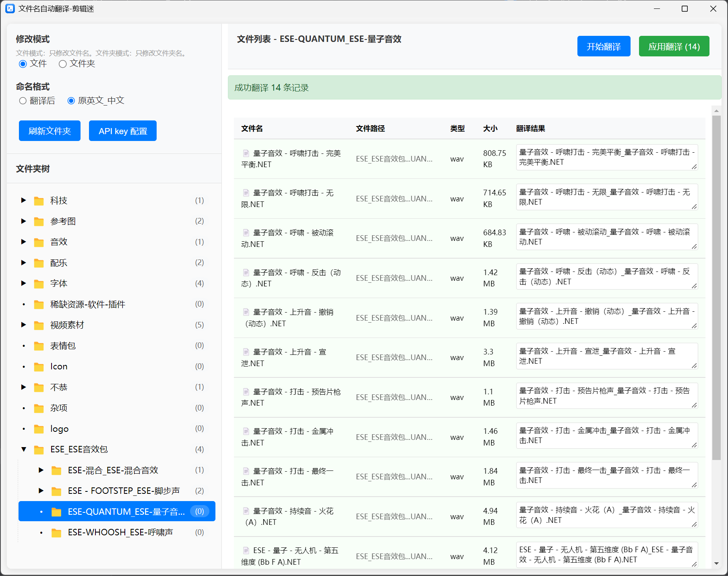Select the 稀缺资源-软件-插件 folder

point(87,305)
